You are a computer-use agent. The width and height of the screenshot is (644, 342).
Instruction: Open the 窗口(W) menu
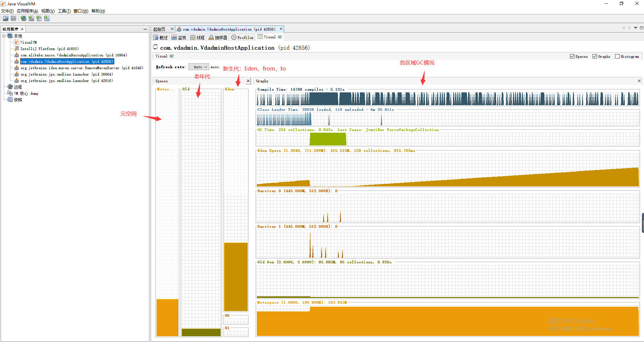(81, 11)
